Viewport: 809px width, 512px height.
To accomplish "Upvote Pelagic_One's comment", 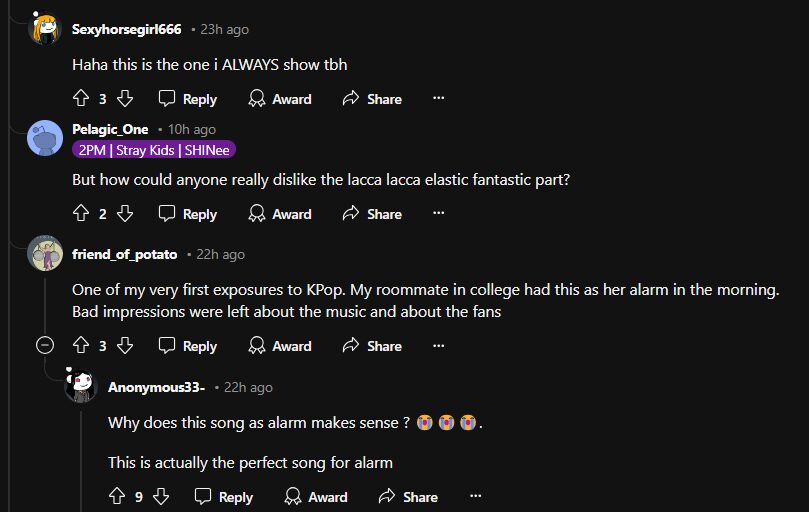I will (82, 214).
